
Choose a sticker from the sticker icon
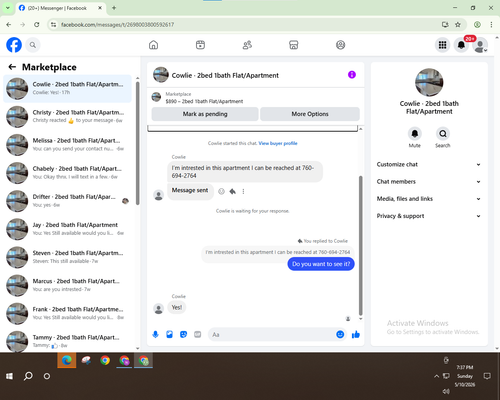tap(183, 334)
